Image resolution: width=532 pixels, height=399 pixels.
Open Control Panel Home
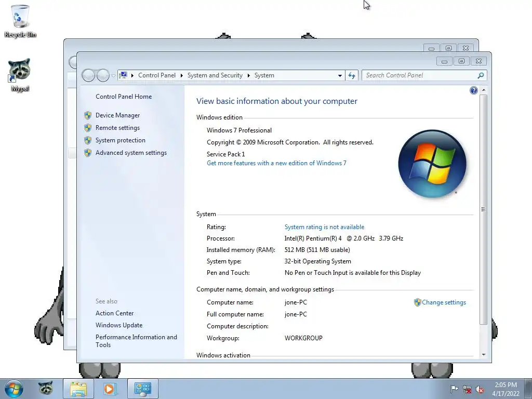(x=124, y=97)
